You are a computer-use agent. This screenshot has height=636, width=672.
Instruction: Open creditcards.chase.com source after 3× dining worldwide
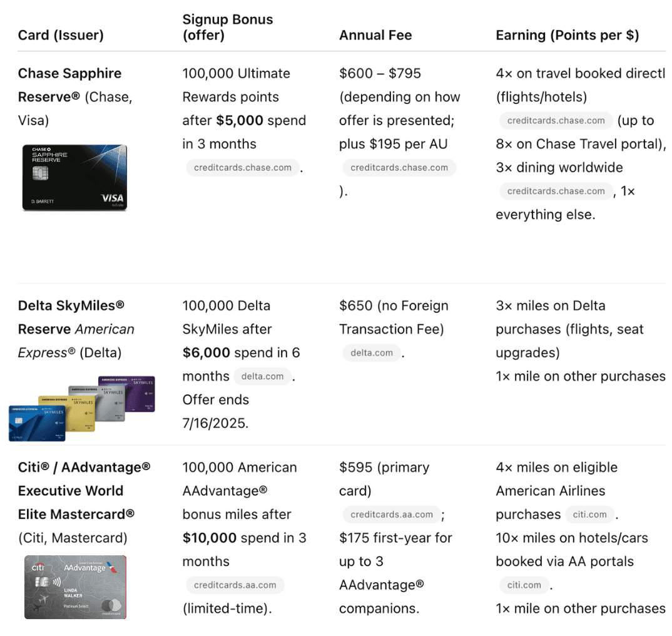tap(556, 191)
